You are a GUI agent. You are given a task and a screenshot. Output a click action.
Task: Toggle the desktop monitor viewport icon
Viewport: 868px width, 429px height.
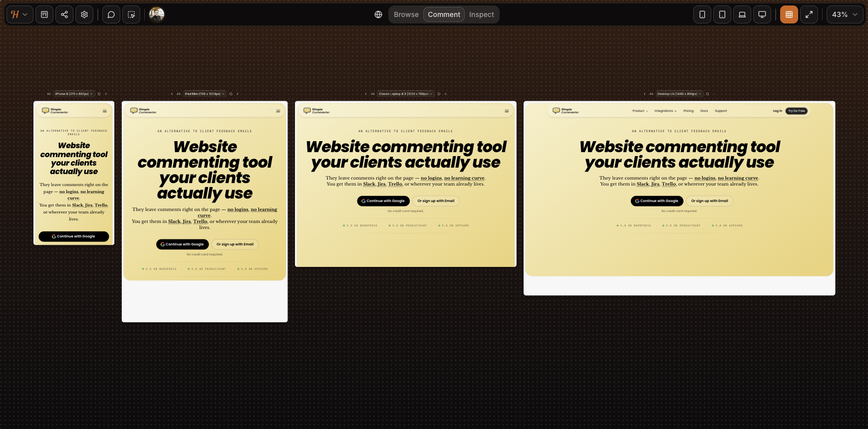click(x=762, y=14)
